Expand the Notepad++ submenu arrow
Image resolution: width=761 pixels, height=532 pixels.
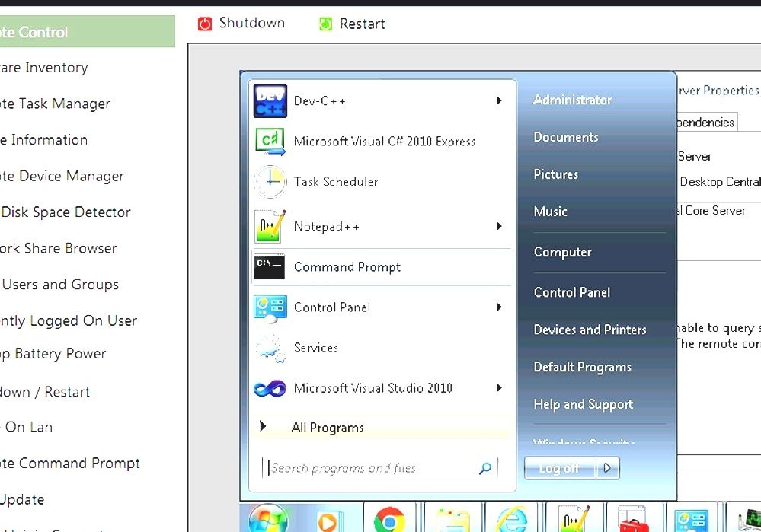coord(500,226)
